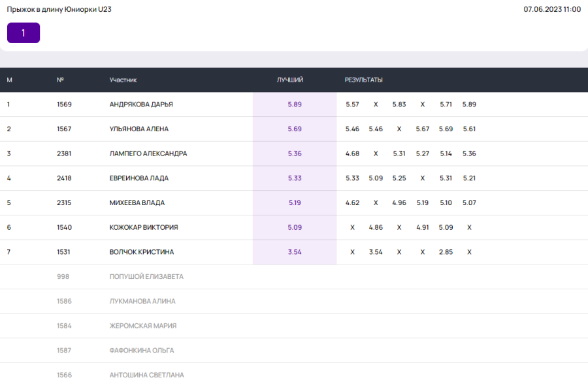
Task: Click the "№" column header
Action: click(60, 80)
